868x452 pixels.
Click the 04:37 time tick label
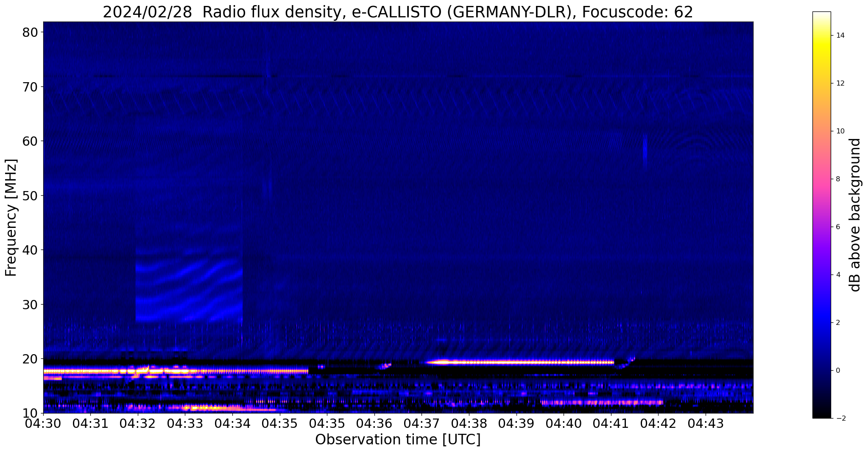coord(422,423)
